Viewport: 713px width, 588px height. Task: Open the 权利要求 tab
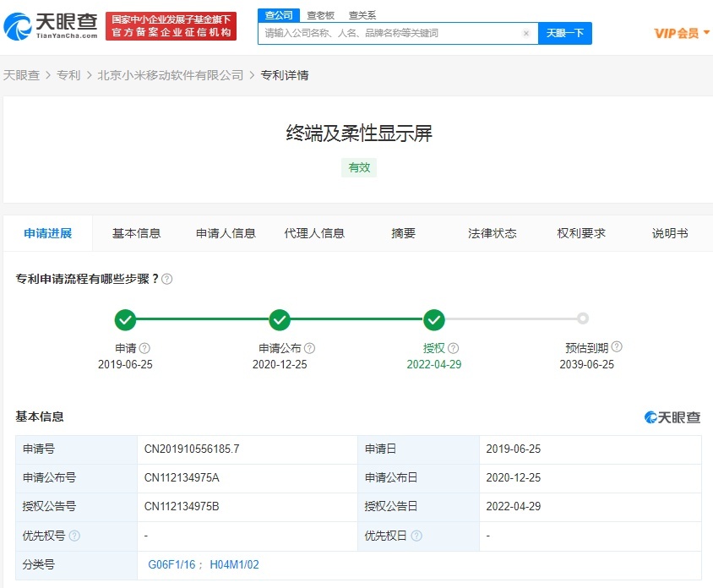tap(581, 233)
